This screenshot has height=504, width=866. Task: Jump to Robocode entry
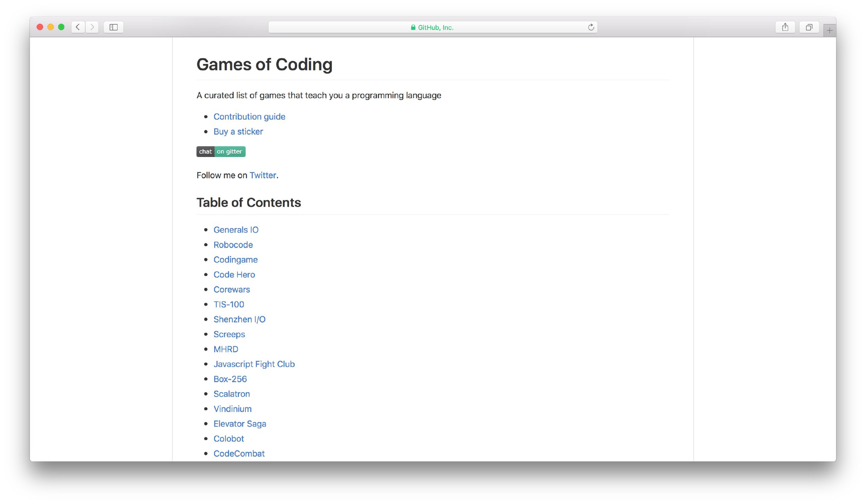[x=233, y=245]
